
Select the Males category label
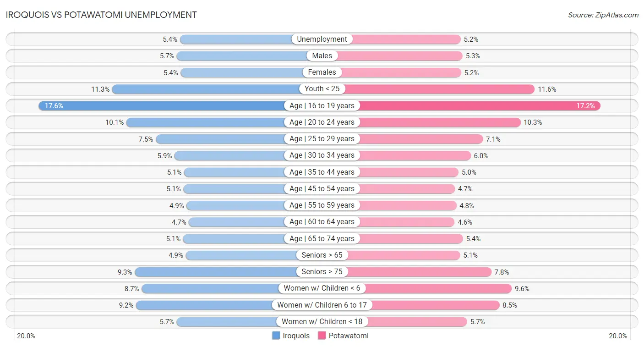pos(322,56)
